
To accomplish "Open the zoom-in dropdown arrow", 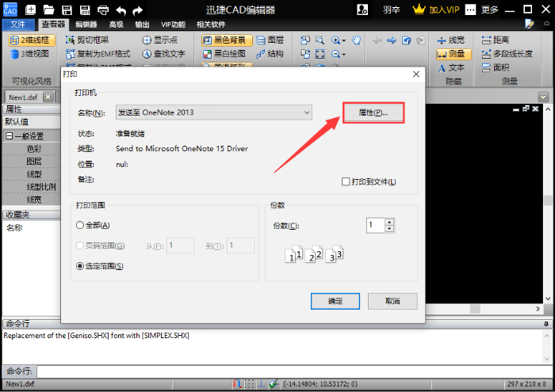I will tap(343, 40).
